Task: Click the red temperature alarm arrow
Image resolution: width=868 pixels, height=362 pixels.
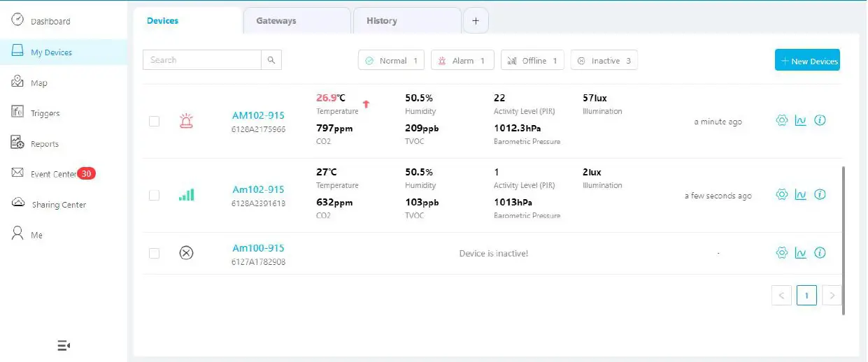Action: (366, 104)
